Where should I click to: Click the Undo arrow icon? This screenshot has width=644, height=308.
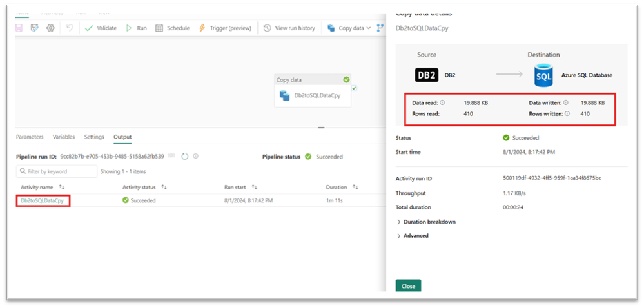coord(70,28)
